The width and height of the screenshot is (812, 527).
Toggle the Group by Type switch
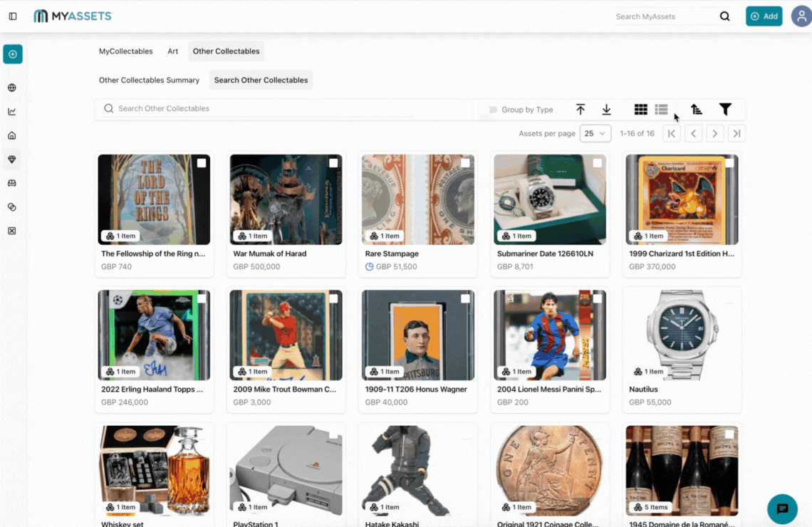[491, 110]
